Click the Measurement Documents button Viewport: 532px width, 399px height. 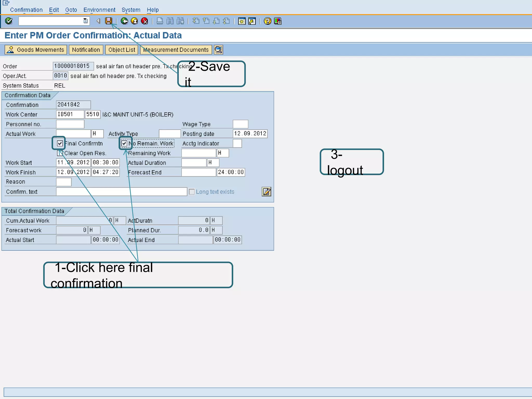176,50
